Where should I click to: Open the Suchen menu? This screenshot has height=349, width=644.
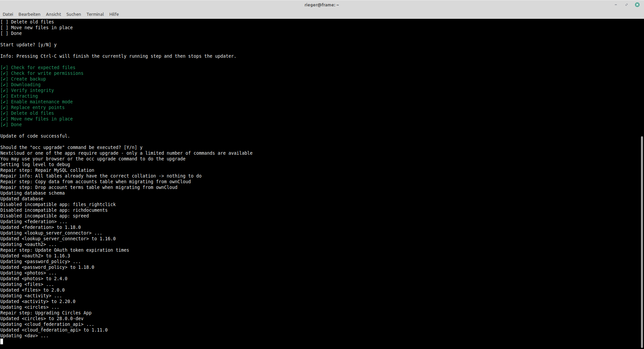coord(73,14)
